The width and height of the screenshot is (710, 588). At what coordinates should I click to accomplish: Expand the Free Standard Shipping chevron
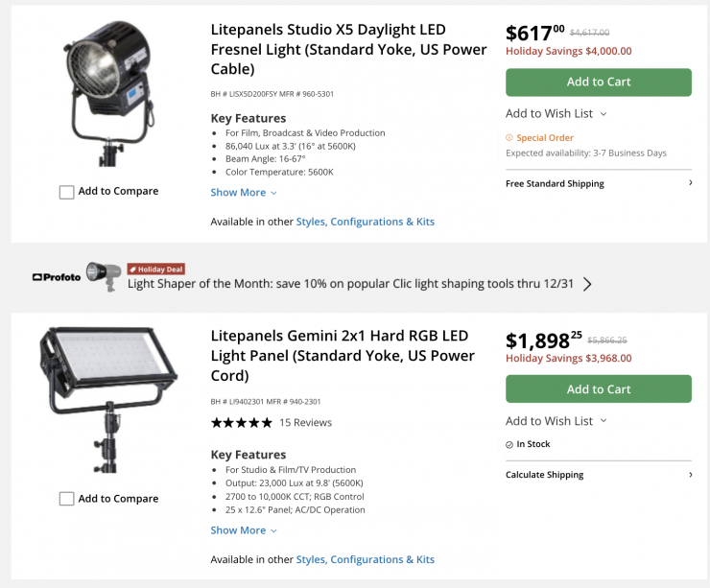(690, 183)
